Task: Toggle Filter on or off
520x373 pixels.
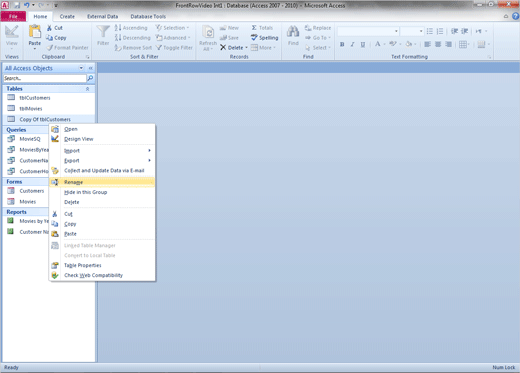Action: pyautogui.click(x=174, y=48)
